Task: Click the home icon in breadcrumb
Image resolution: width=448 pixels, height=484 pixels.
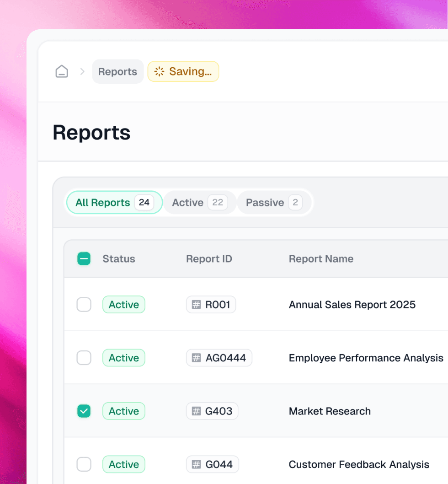Action: pos(62,72)
